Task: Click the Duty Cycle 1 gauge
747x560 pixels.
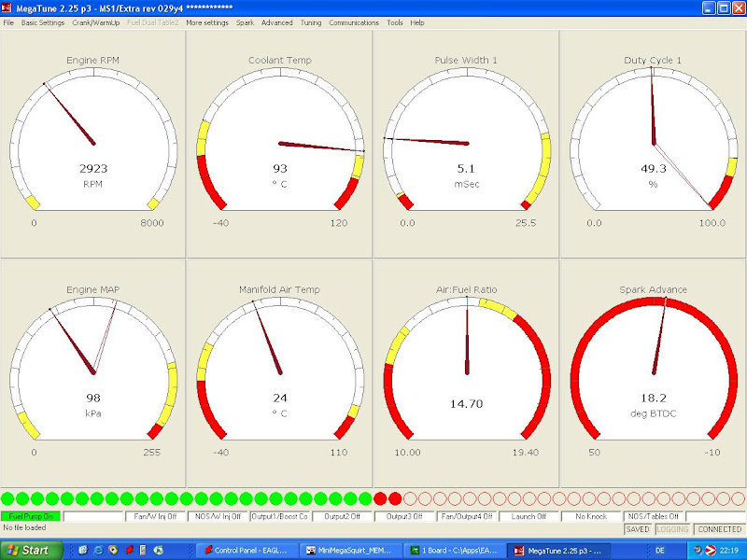Action: coord(653,143)
